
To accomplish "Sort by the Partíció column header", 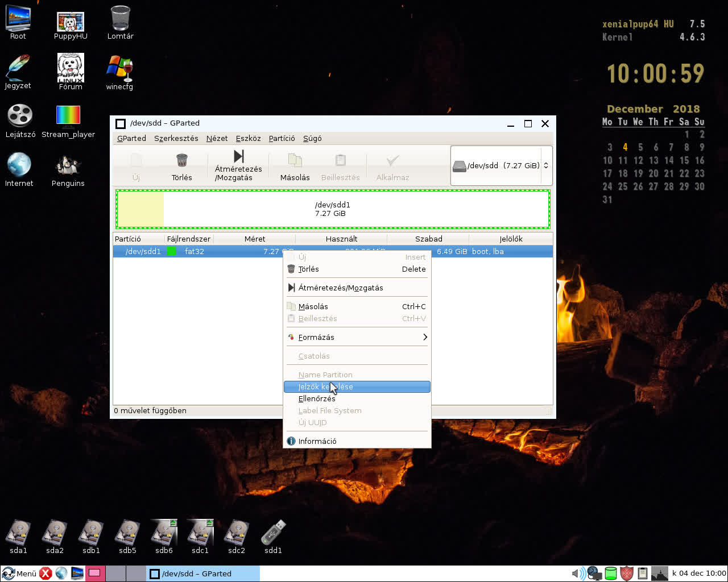I will point(139,239).
